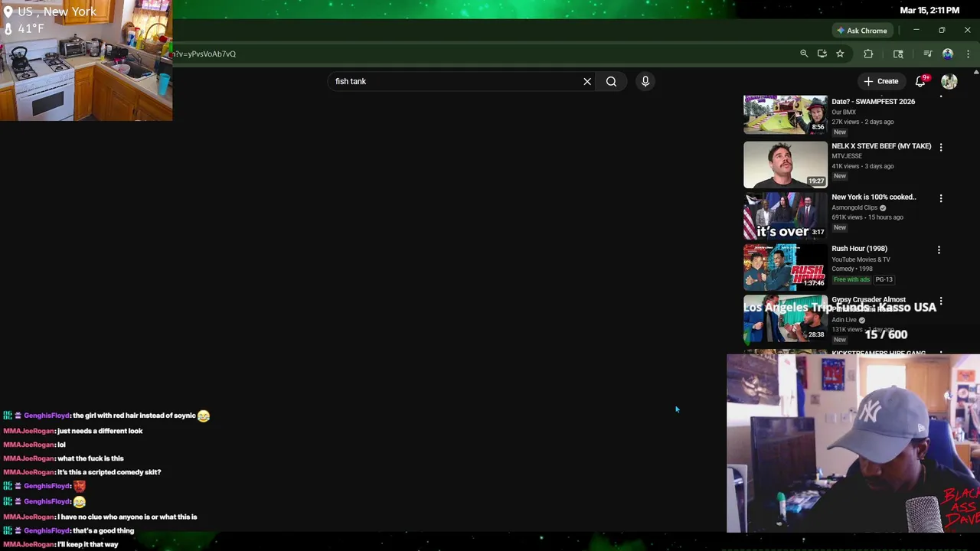Open the Adin Live channel link

844,320
